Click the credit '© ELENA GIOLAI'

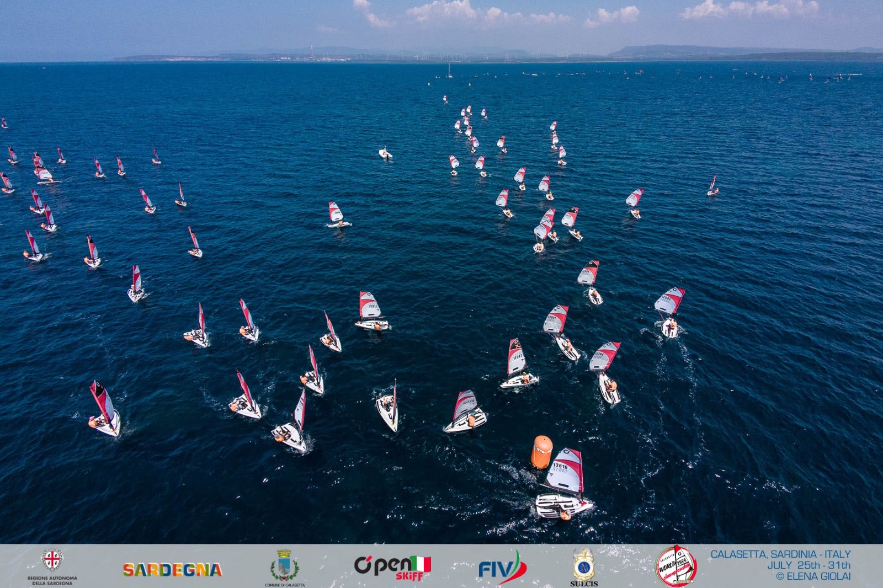(813, 576)
